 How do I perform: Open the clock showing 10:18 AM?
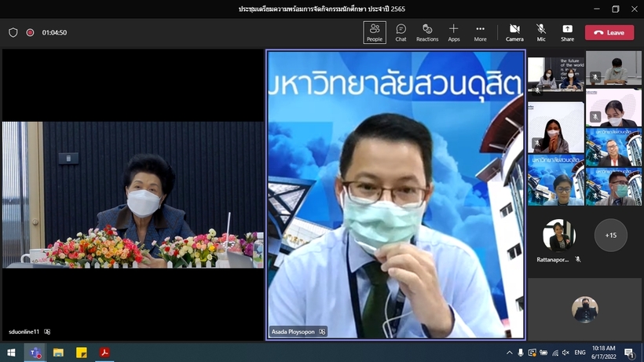pyautogui.click(x=604, y=352)
